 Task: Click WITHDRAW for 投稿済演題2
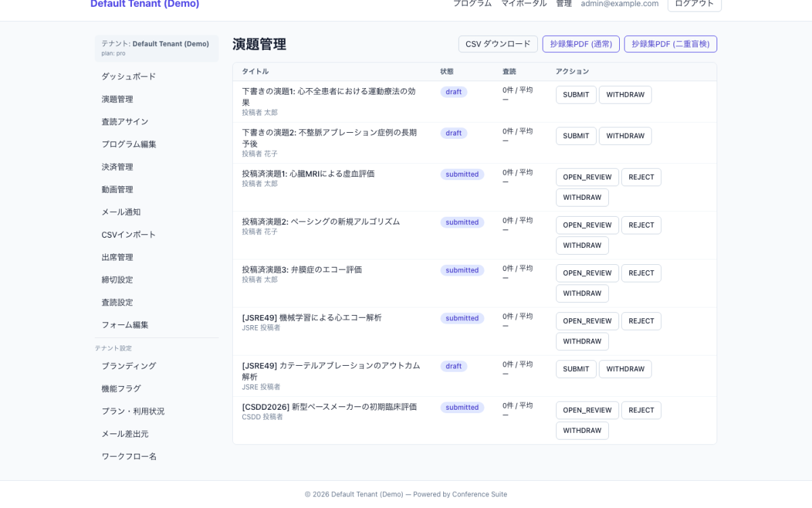pyautogui.click(x=582, y=246)
